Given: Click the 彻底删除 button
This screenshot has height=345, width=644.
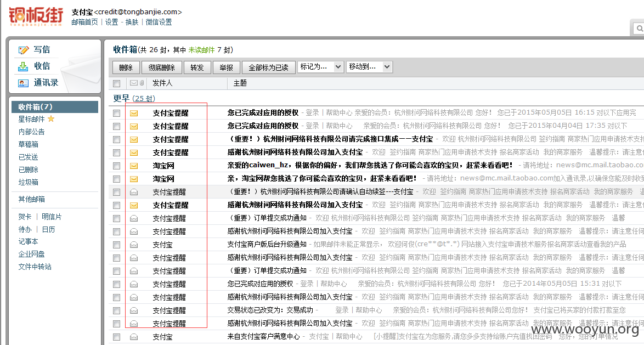Looking at the screenshot, I should click(161, 67).
